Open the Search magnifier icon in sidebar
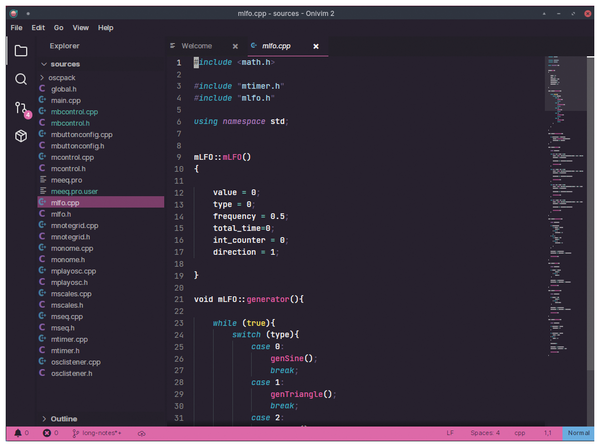Viewport: 600px width, 447px height. coord(21,79)
